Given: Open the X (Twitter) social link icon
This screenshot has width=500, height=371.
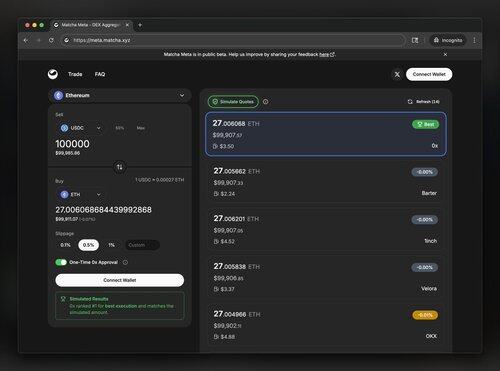Looking at the screenshot, I should [397, 74].
